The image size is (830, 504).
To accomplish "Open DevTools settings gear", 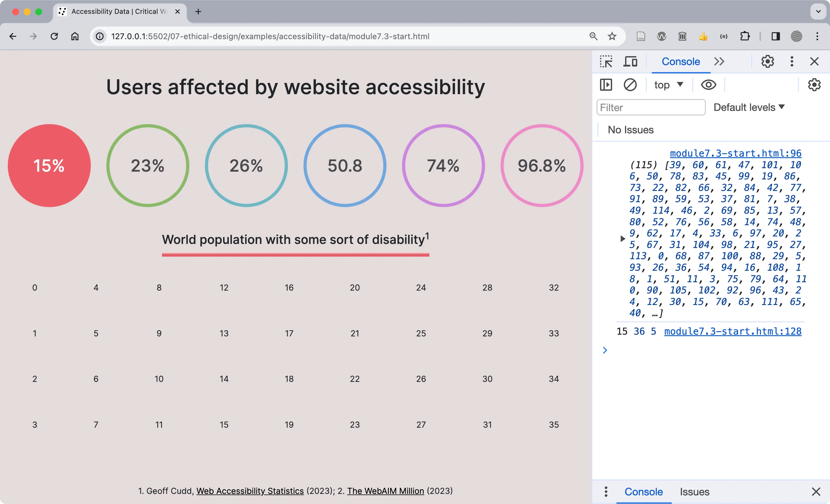I will (x=767, y=61).
